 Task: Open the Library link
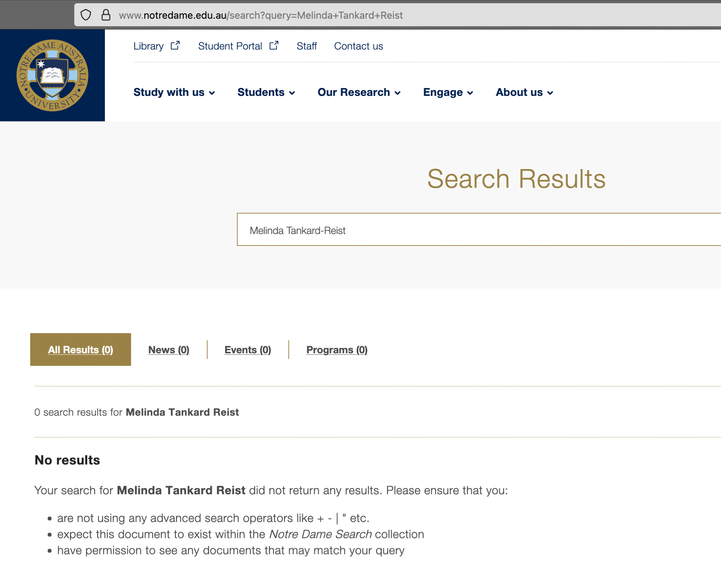pos(148,46)
